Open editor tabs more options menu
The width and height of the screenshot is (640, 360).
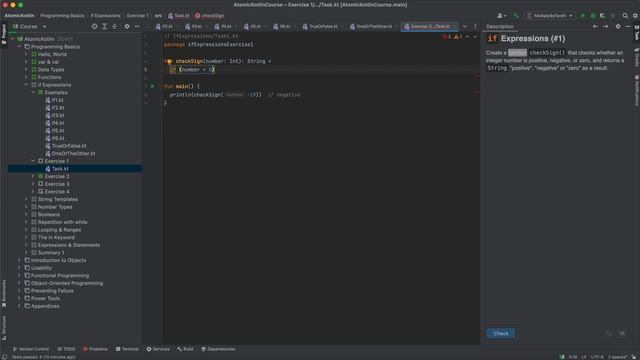pos(475,27)
